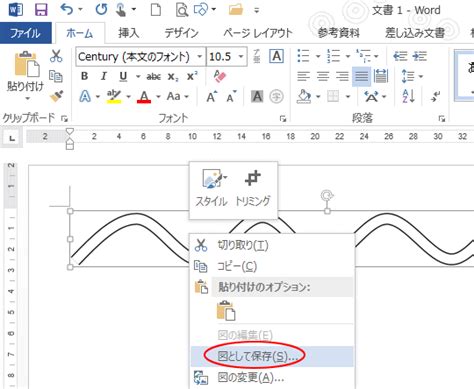474x389 pixels.
Task: Increase indent icon
Action: coord(420,56)
